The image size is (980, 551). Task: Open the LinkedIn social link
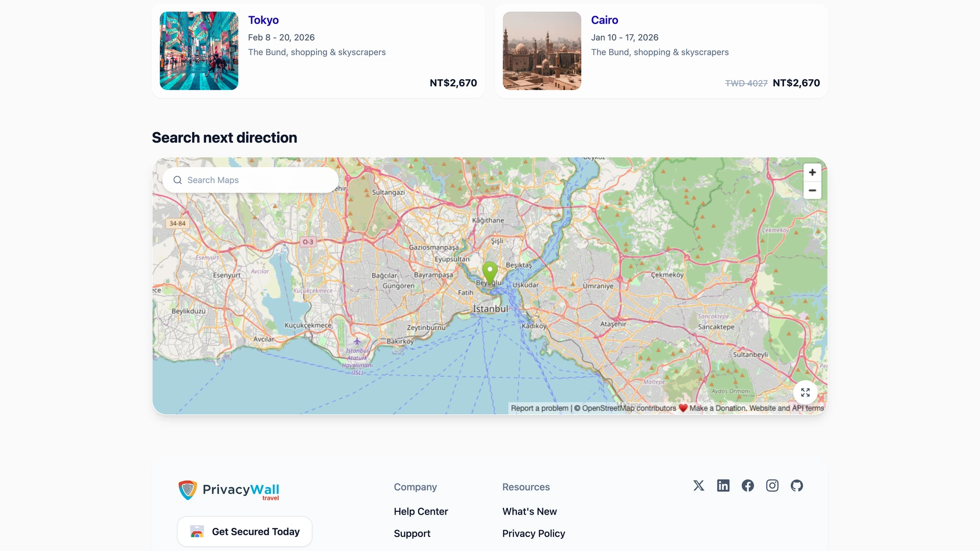723,485
